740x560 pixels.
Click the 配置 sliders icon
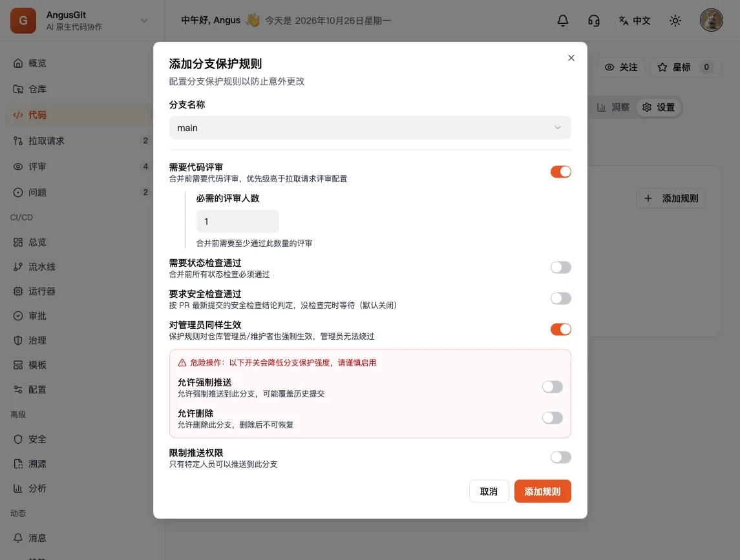[x=18, y=389]
